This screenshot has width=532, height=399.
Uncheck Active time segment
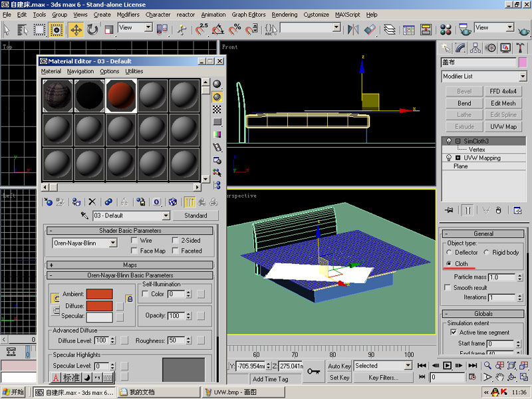[454, 332]
